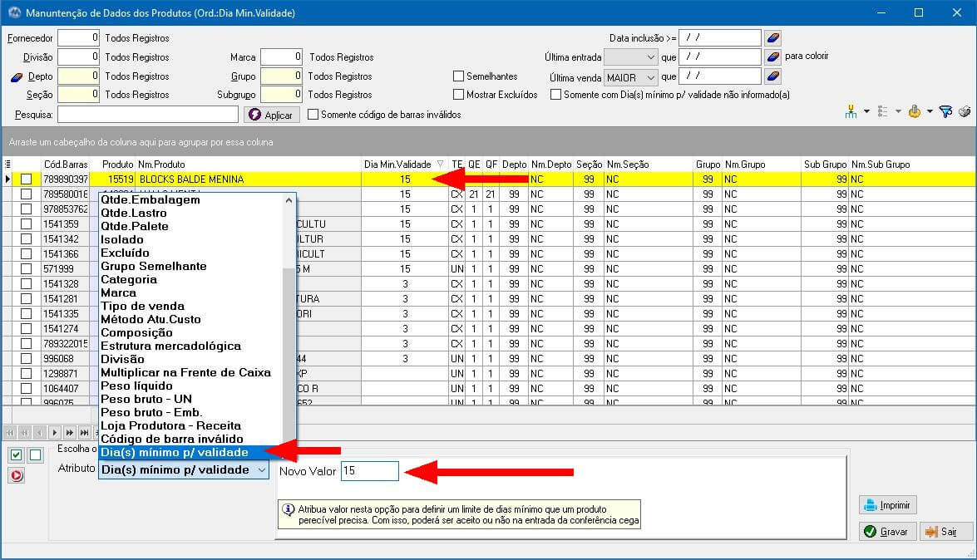Image resolution: width=977 pixels, height=560 pixels.
Task: Click sort arrow on Dia Min.Validade column
Action: (x=441, y=165)
